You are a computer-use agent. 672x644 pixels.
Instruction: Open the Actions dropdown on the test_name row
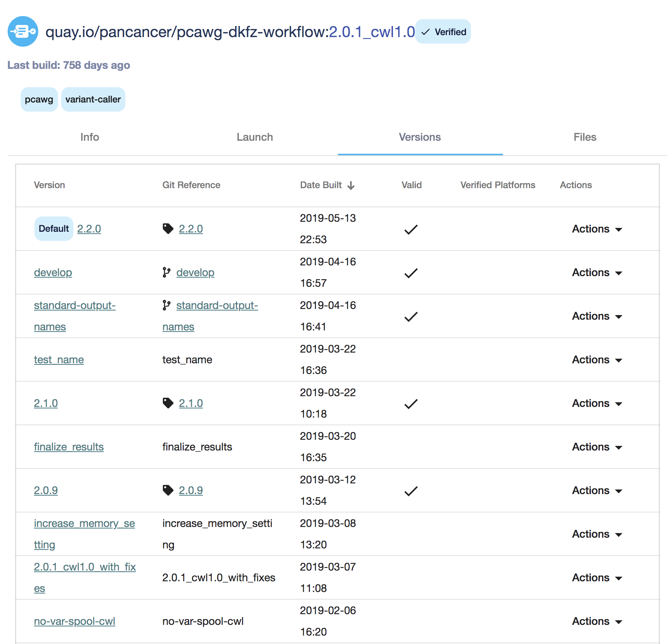coord(596,359)
